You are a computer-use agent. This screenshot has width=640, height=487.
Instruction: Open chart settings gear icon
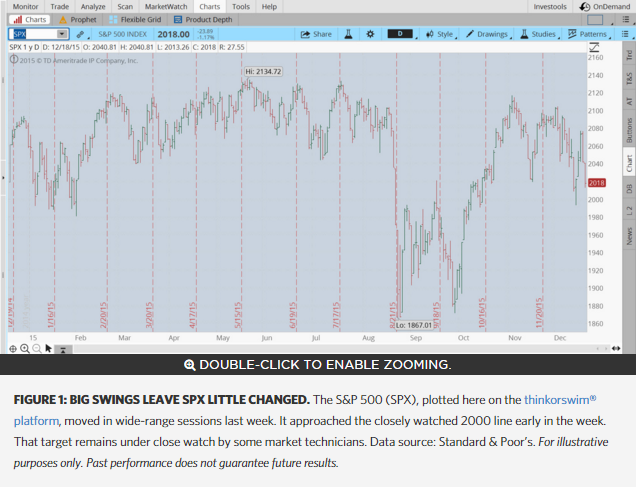[370, 34]
